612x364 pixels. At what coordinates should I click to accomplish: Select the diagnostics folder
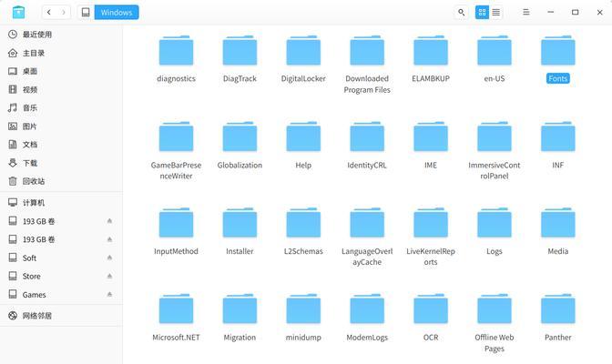pyautogui.click(x=176, y=59)
